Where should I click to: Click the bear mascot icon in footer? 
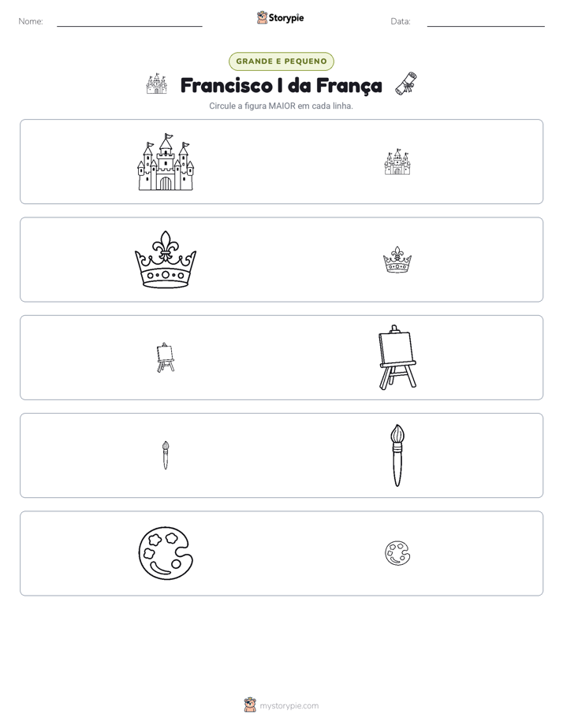250,705
